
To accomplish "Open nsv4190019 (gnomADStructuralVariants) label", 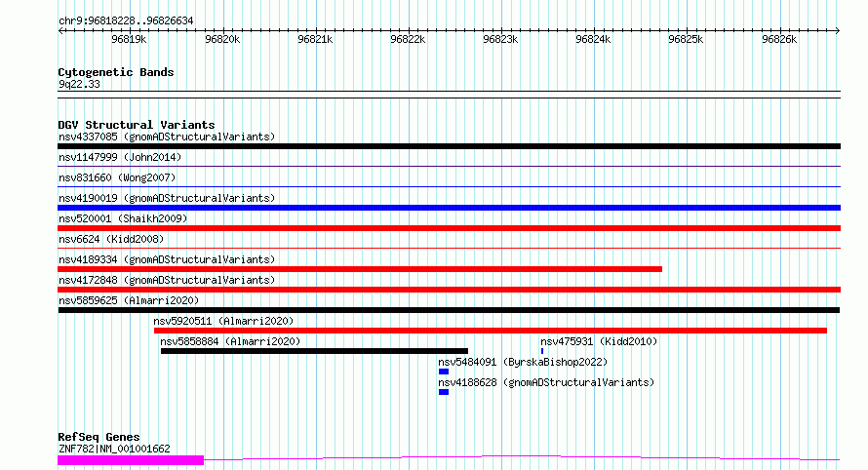I will (x=167, y=198).
